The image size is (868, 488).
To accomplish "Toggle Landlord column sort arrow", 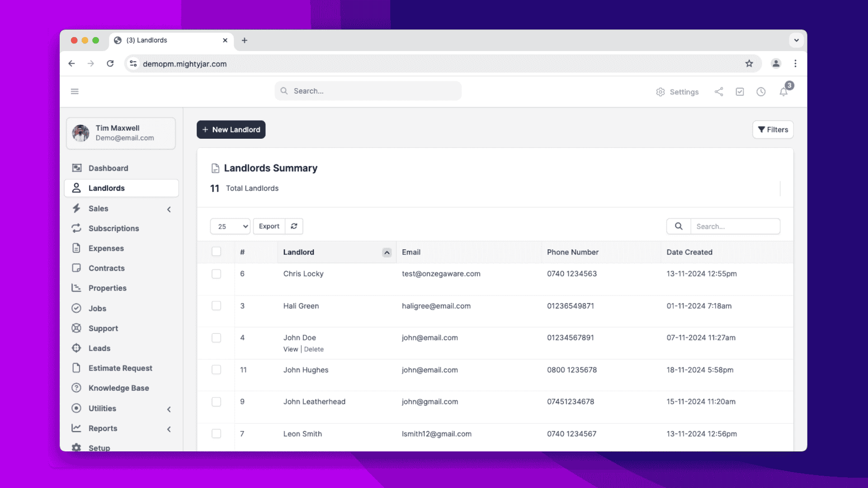I will (387, 253).
